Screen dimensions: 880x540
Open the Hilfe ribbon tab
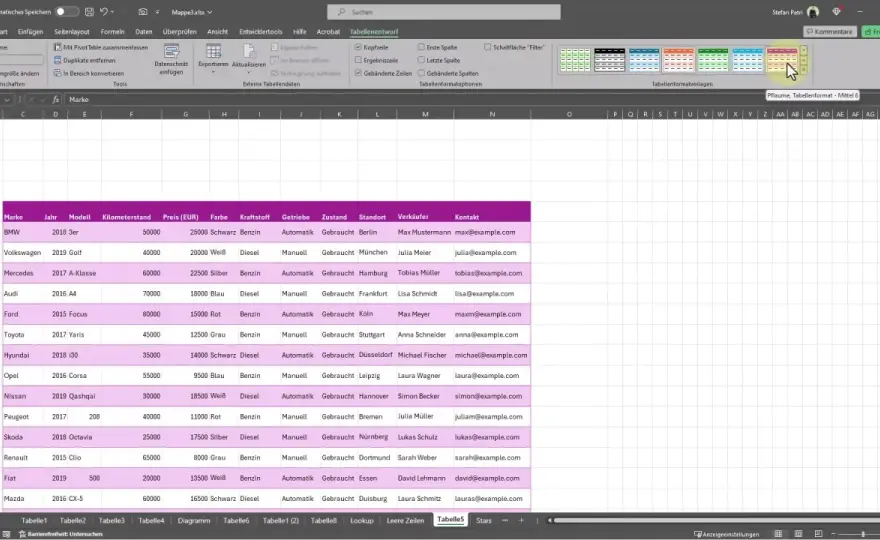pyautogui.click(x=300, y=32)
